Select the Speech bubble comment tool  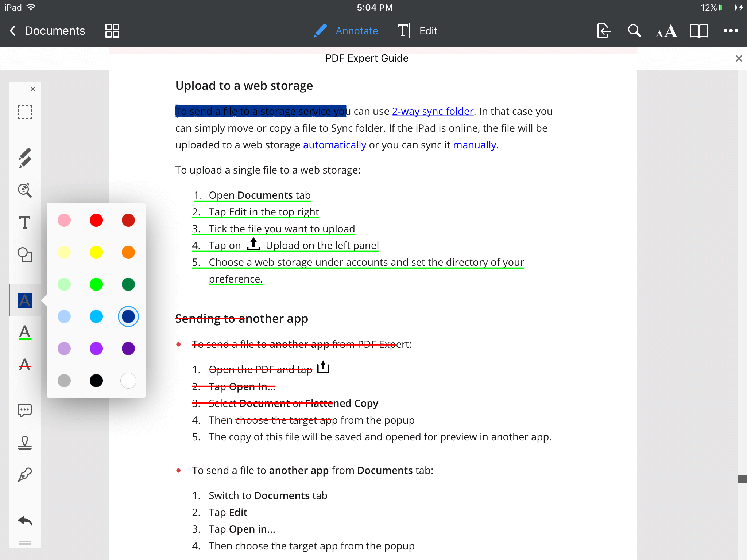click(x=24, y=409)
